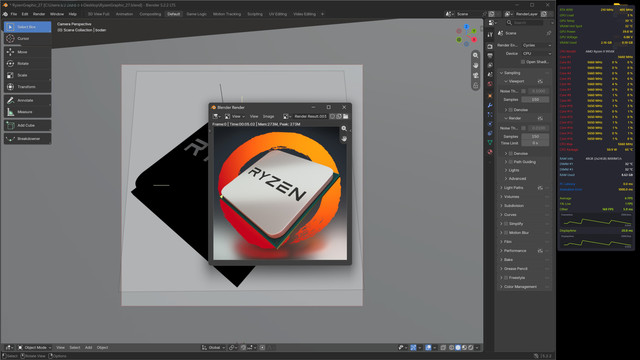Viewport: 640px width, 360px height.
Task: Activate the Cursor tool
Action: coord(27,38)
